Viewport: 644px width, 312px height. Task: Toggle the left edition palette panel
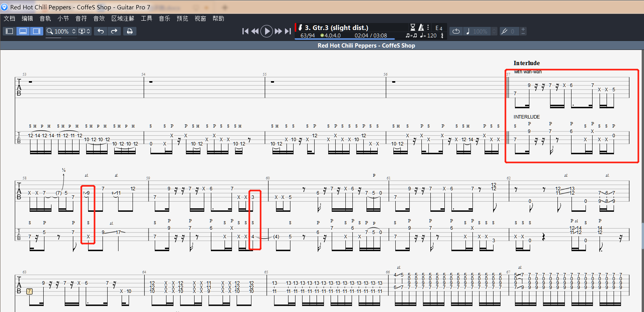click(x=10, y=31)
